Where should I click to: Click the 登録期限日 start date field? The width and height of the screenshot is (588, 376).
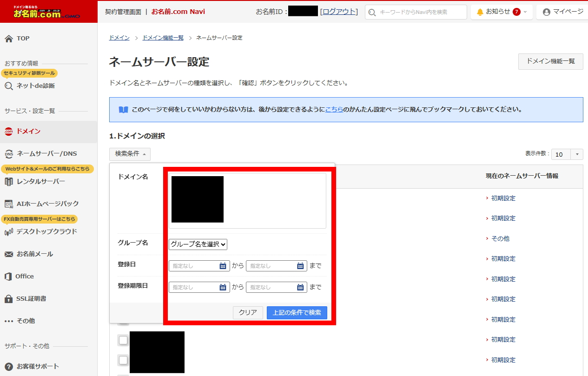point(199,287)
